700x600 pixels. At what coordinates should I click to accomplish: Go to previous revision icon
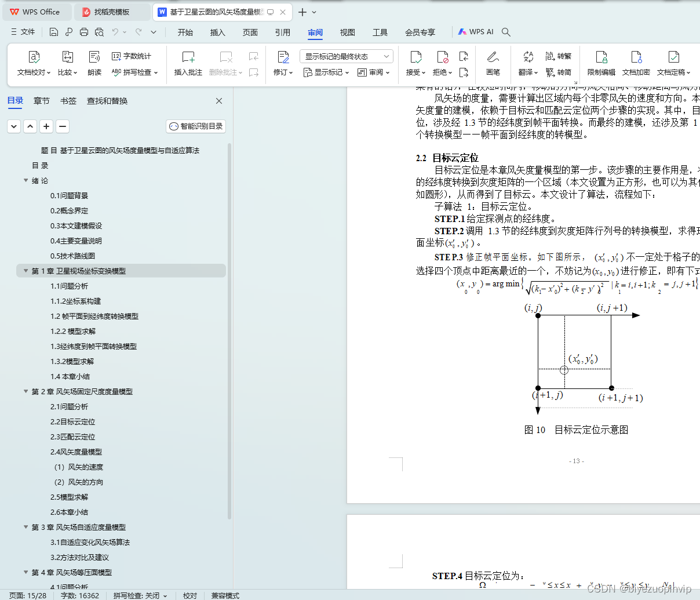point(464,56)
